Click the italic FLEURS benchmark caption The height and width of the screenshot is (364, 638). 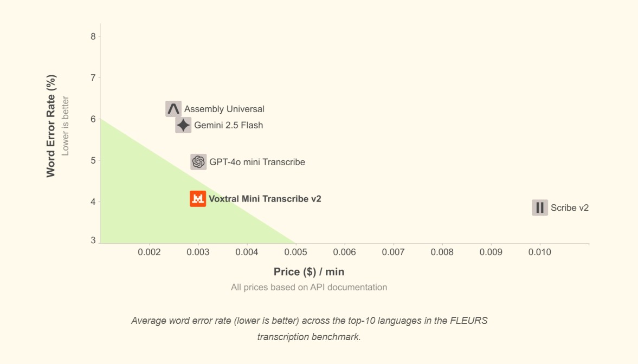pyautogui.click(x=309, y=328)
